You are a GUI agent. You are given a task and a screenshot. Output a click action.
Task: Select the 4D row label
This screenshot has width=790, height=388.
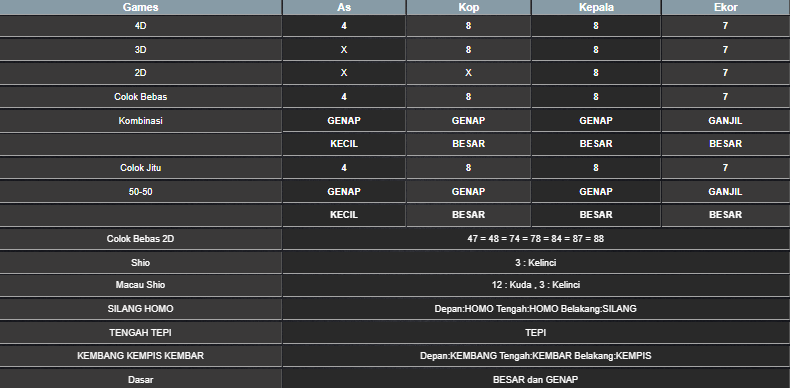(x=141, y=26)
